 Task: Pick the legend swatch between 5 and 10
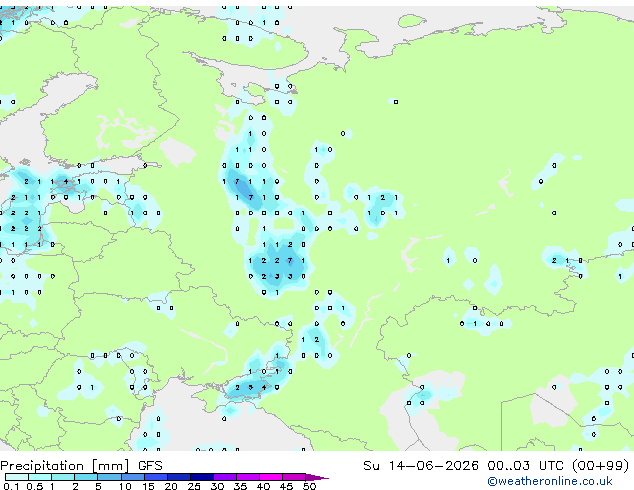(109, 477)
